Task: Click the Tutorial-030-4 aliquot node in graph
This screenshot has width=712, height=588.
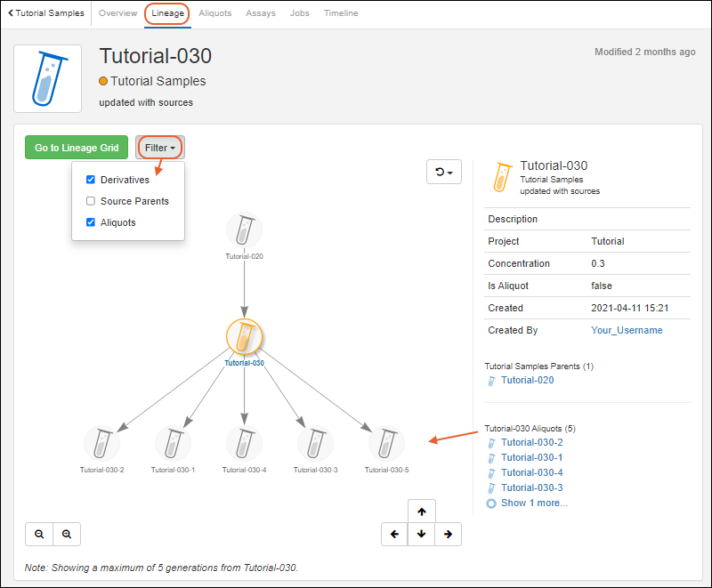Action: pos(244,443)
